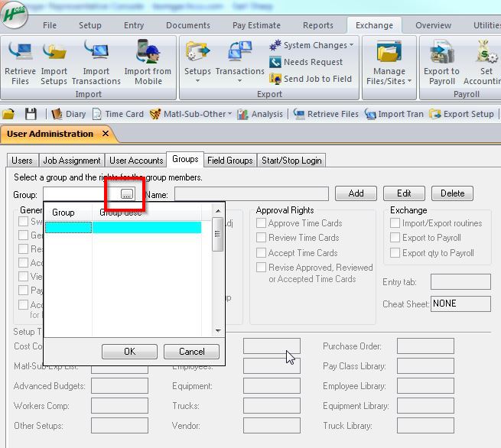Click the Matl-Sub-Other toolbar icon
The height and width of the screenshot is (448, 501).
click(155, 114)
